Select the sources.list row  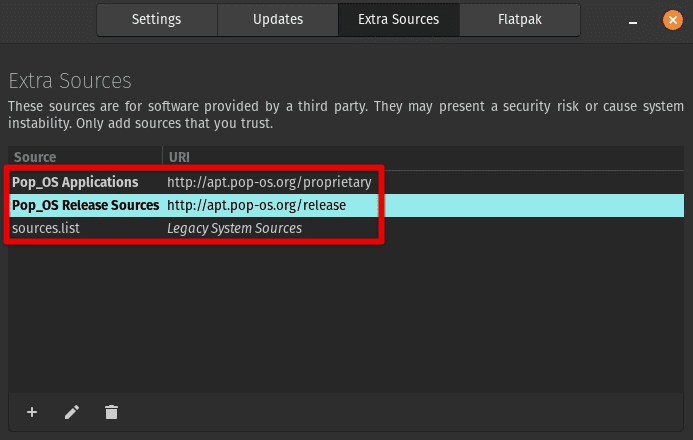coord(346,228)
